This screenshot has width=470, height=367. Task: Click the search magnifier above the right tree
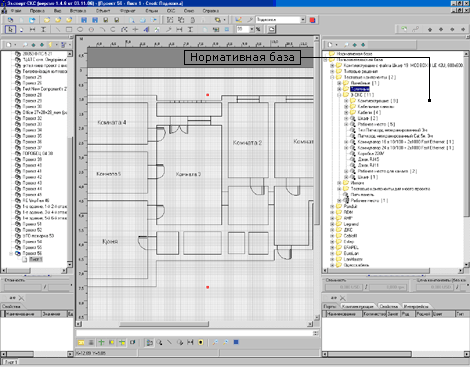347,45
